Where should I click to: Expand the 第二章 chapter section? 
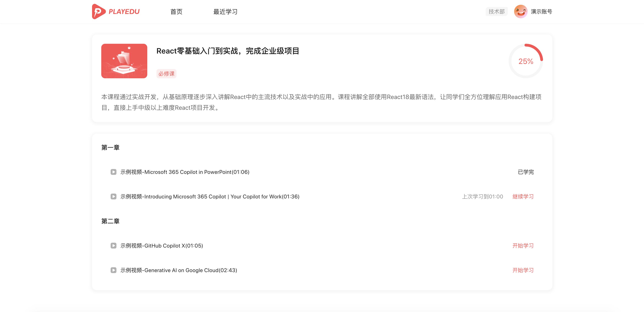pyautogui.click(x=110, y=221)
